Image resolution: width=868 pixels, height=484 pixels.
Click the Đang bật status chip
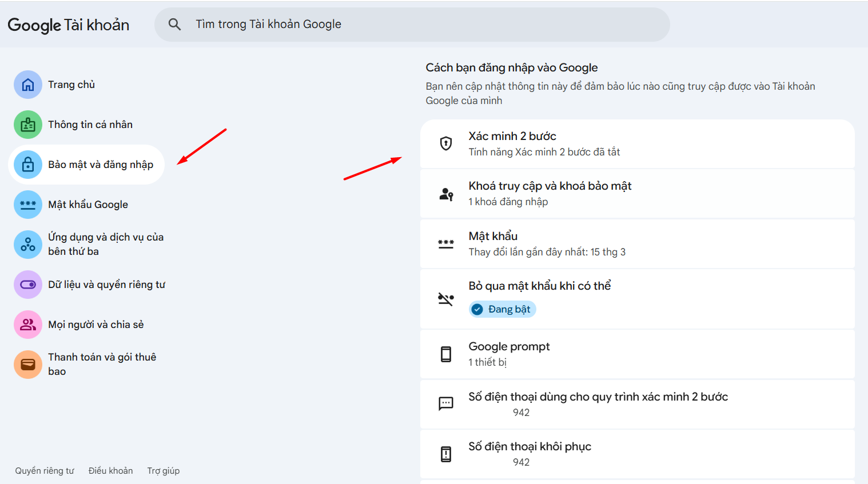503,309
